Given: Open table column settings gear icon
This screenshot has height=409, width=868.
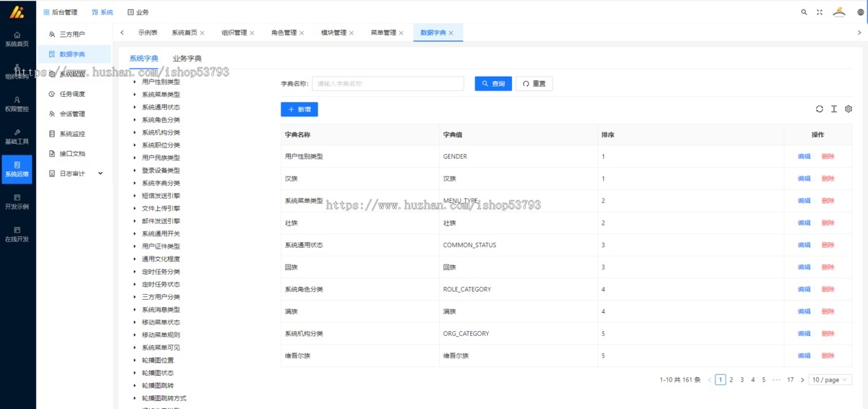Looking at the screenshot, I should [x=848, y=109].
